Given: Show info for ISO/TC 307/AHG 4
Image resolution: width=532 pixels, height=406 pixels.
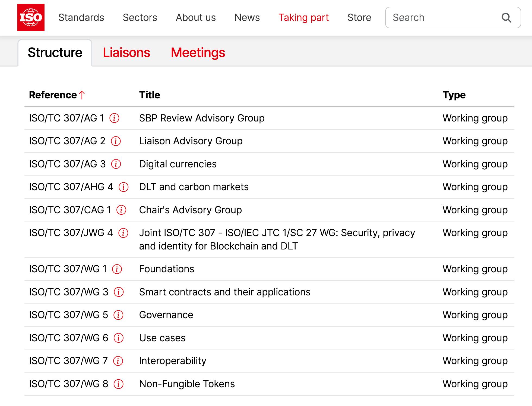Looking at the screenshot, I should pyautogui.click(x=123, y=187).
